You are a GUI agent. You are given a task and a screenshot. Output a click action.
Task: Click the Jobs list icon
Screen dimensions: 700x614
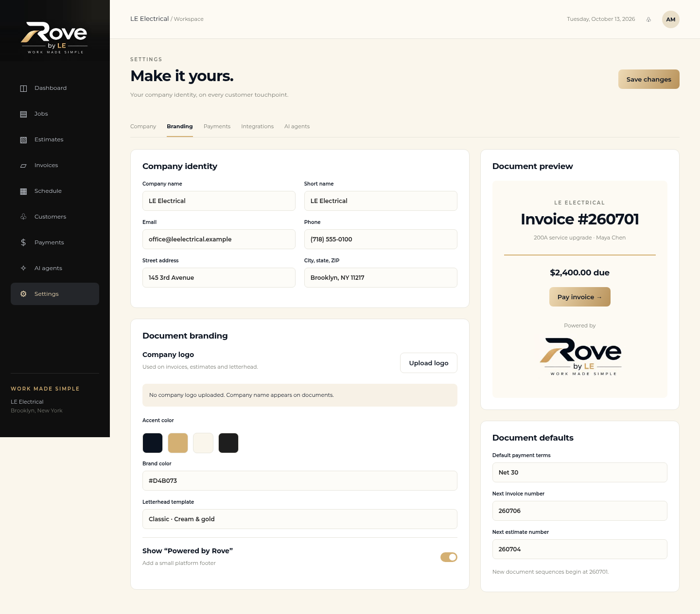click(x=23, y=114)
